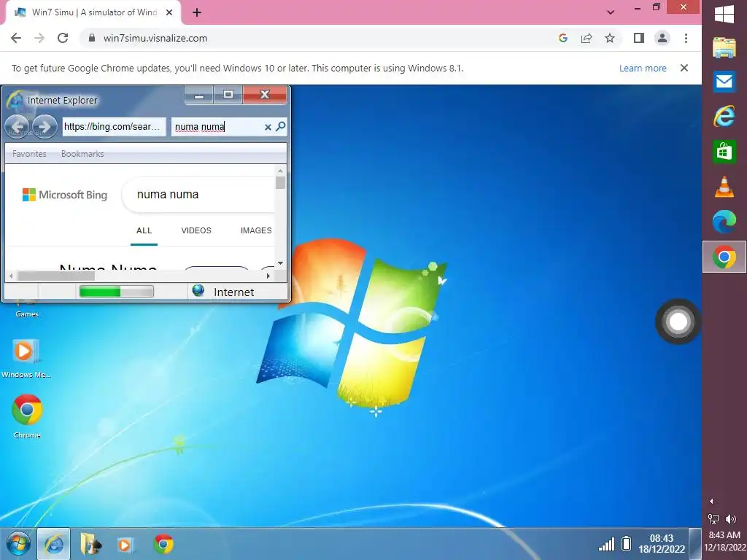747x560 pixels.
Task: Click the network icon in the host tray
Action: click(713, 518)
